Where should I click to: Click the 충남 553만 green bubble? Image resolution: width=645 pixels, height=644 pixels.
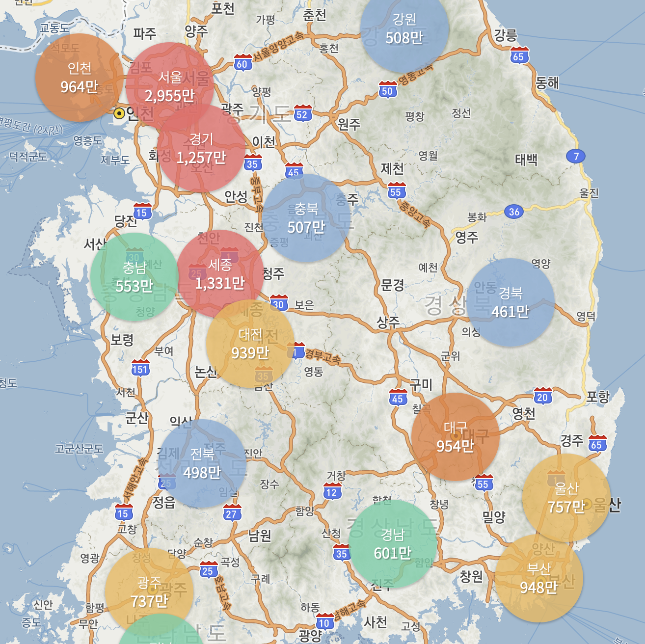tap(134, 277)
